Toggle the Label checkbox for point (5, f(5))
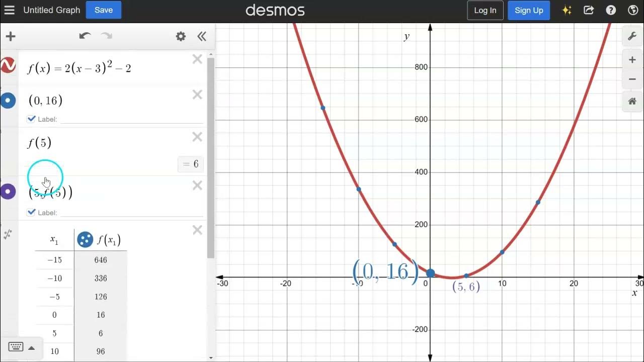Viewport: 644px width, 362px height. point(31,212)
